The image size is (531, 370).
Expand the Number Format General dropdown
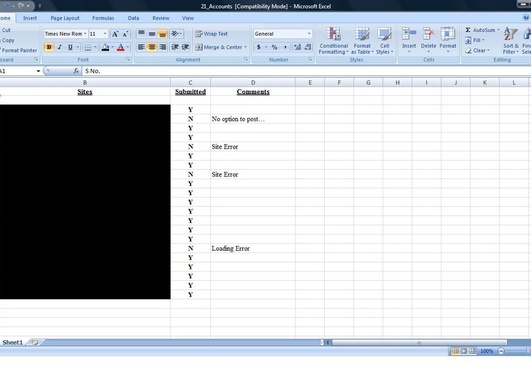coord(309,34)
